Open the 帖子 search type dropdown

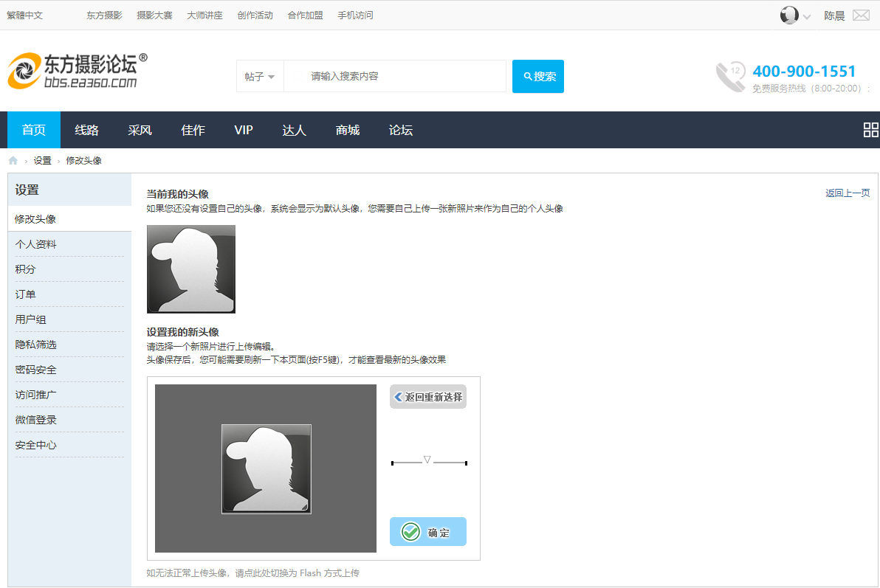pos(260,77)
